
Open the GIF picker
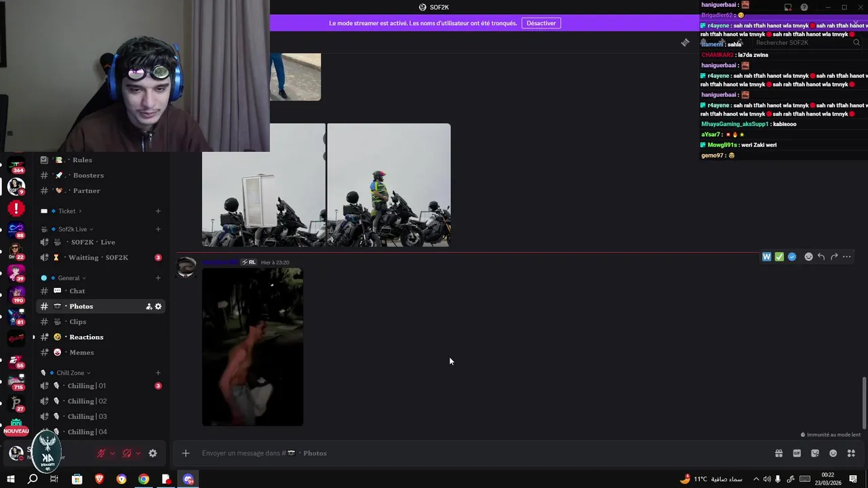[797, 453]
